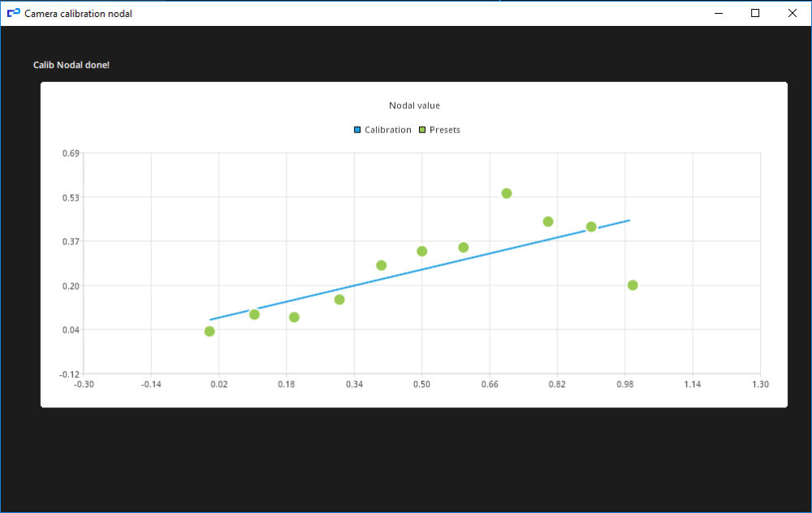Click the Camera calibration nodal window title

(x=78, y=14)
